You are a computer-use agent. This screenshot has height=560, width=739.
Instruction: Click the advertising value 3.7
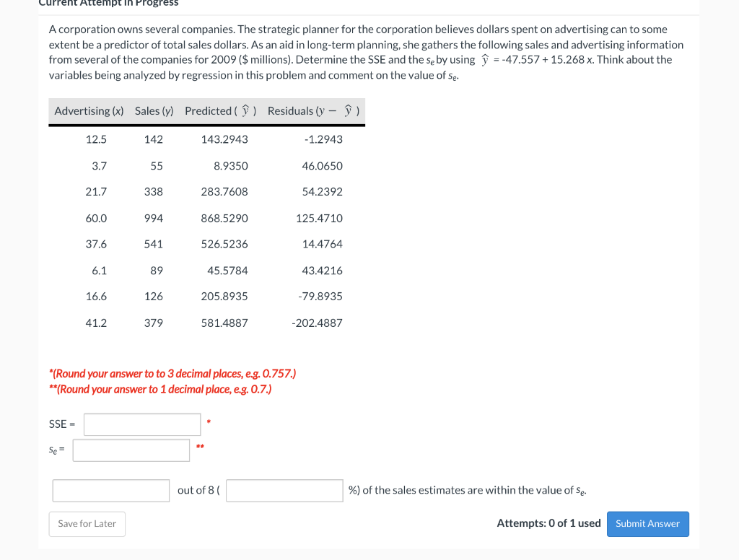click(x=99, y=166)
